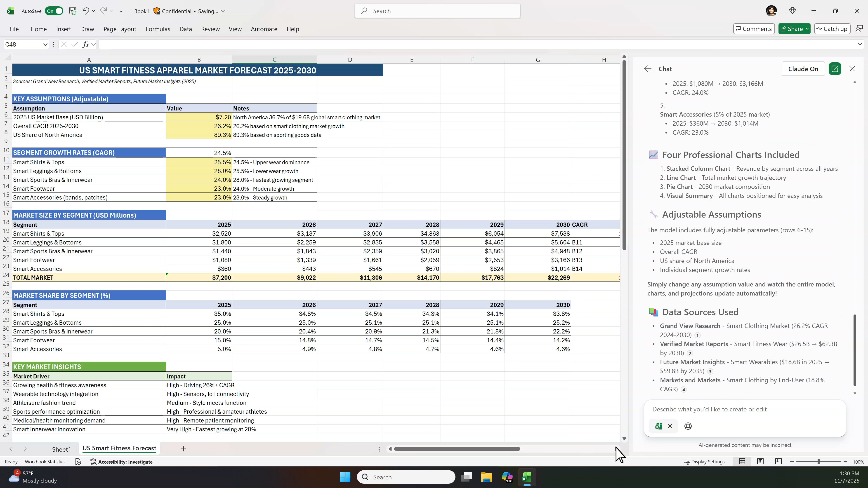The height and width of the screenshot is (488, 868).
Task: Open new chat compose icon in Claude pane
Action: [835, 69]
